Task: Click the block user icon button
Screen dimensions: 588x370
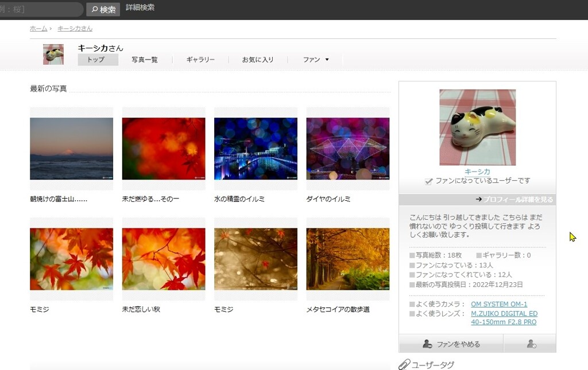Action: 531,344
